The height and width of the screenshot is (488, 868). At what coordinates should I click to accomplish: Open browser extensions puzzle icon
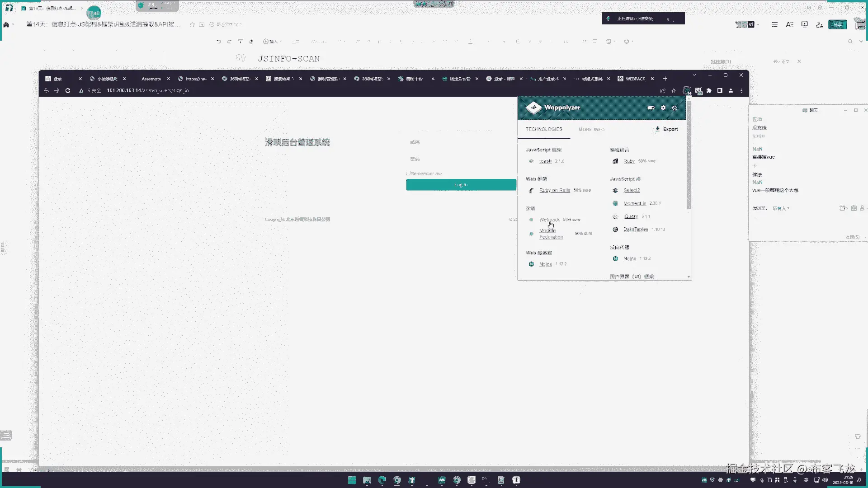pyautogui.click(x=709, y=91)
